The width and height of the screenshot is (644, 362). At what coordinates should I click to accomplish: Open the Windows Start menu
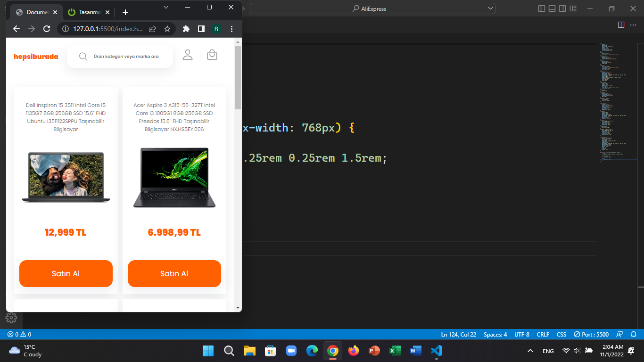coord(208,351)
